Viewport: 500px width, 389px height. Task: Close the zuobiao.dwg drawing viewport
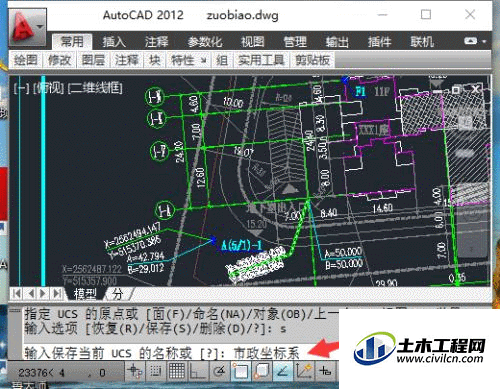[475, 89]
